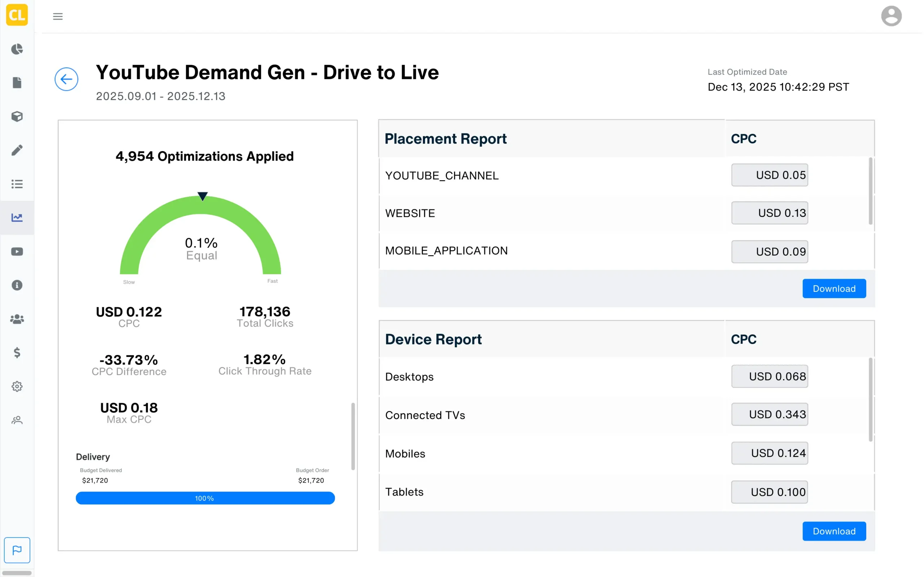
Task: Click the 100% budget delivery progress bar
Action: coord(205,498)
